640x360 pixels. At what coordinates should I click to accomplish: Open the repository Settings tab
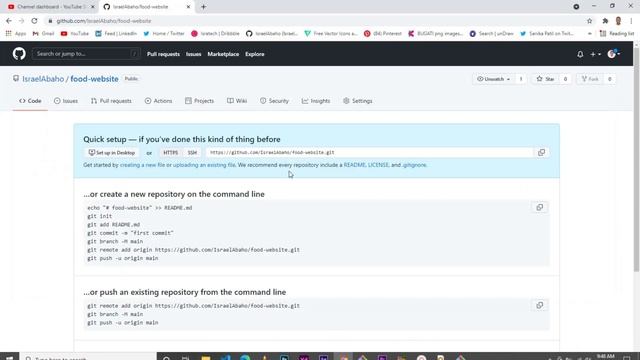(358, 101)
